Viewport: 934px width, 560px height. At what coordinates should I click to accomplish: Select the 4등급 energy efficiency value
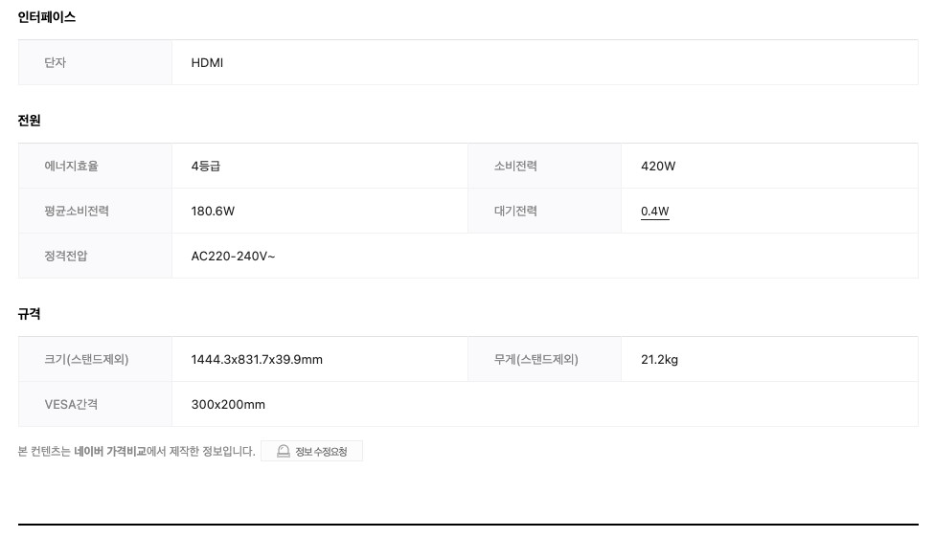tap(206, 166)
